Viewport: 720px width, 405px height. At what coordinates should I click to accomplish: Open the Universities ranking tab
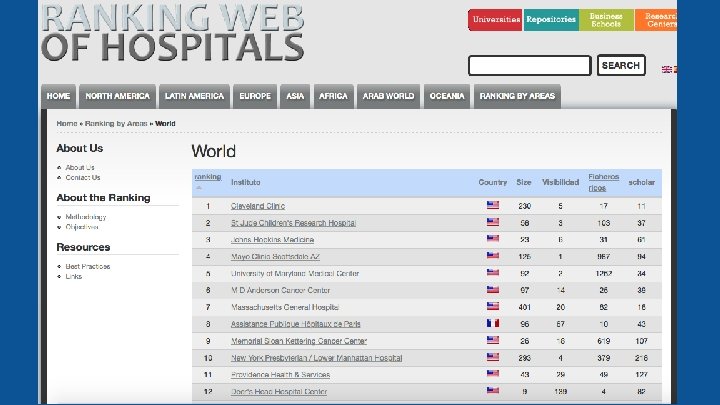[x=495, y=20]
